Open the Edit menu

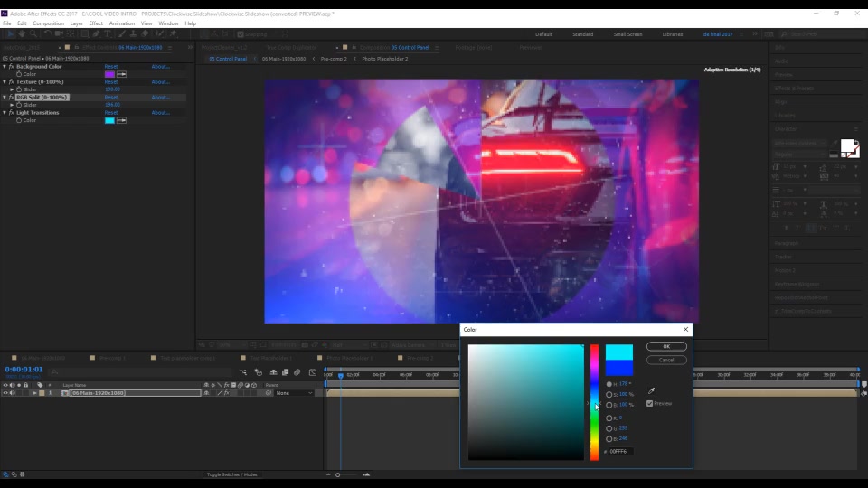click(x=22, y=23)
